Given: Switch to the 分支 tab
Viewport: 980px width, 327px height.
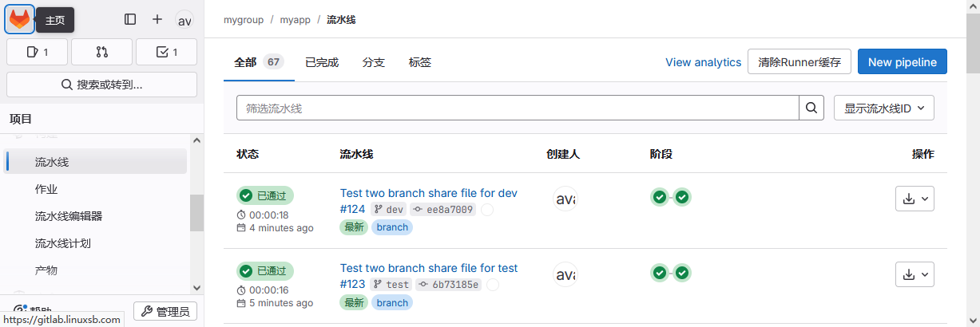Looking at the screenshot, I should (374, 62).
